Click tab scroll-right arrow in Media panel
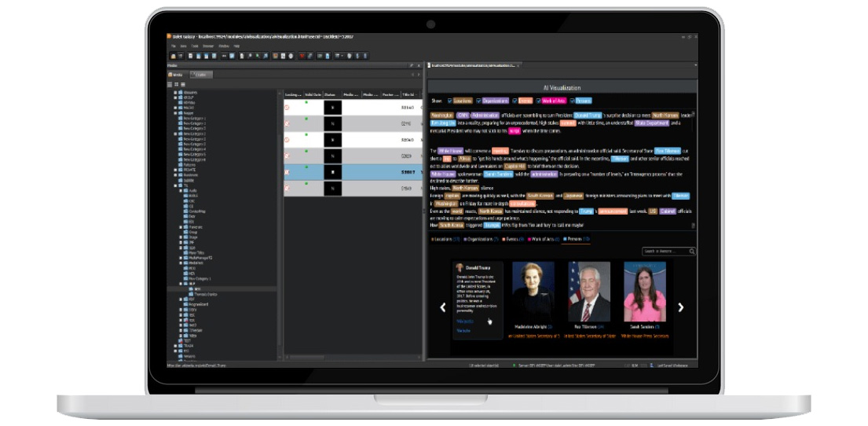The width and height of the screenshot is (868, 426). click(x=419, y=74)
